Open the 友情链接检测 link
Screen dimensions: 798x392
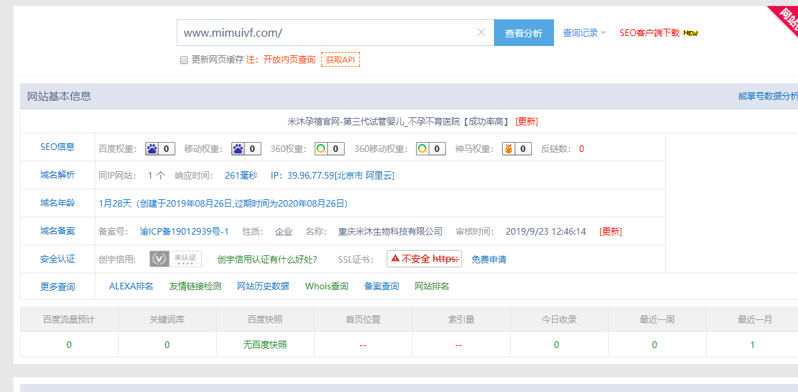pyautogui.click(x=195, y=286)
